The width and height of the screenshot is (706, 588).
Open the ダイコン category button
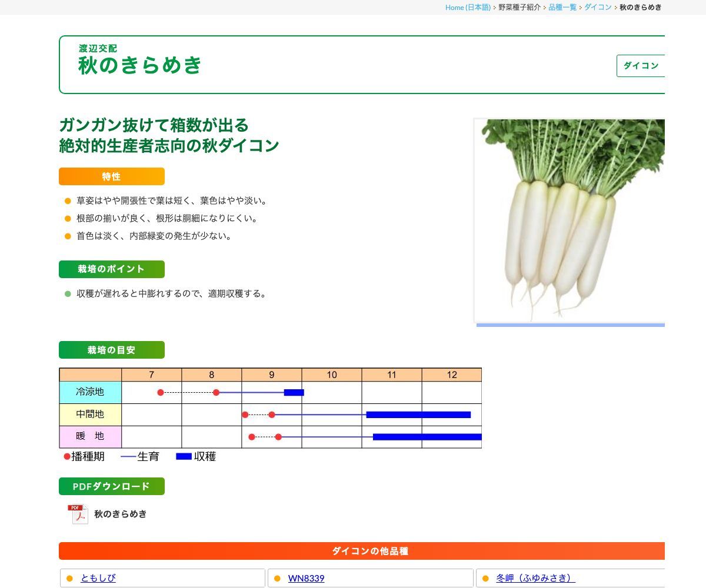(x=641, y=66)
